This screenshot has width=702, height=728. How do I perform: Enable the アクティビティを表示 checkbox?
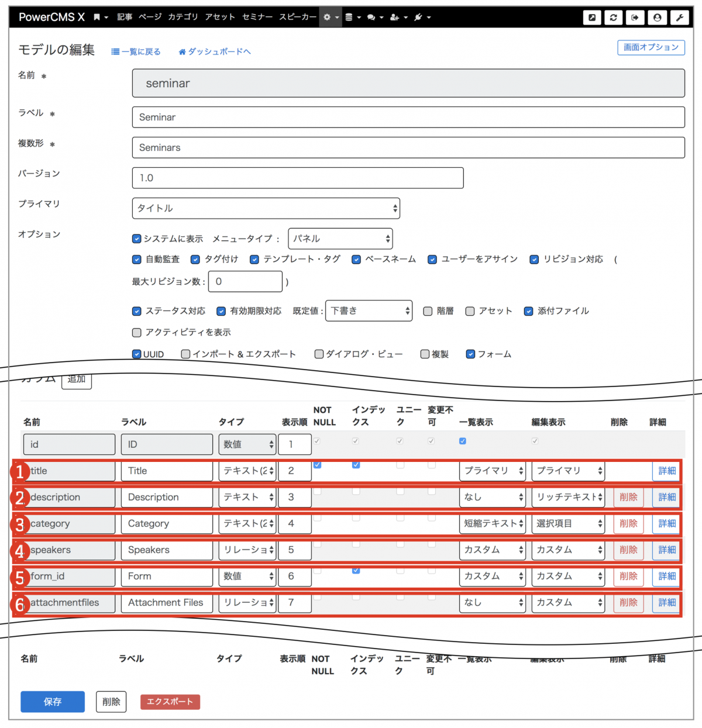[136, 332]
